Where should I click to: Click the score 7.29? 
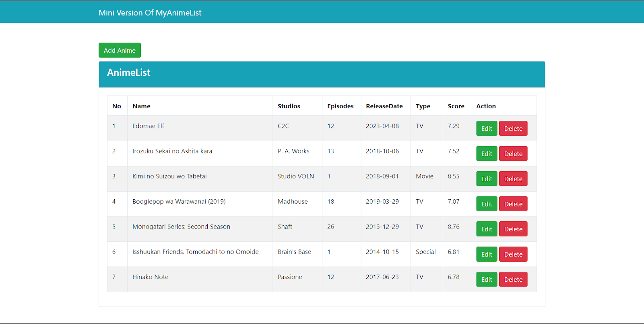(454, 126)
